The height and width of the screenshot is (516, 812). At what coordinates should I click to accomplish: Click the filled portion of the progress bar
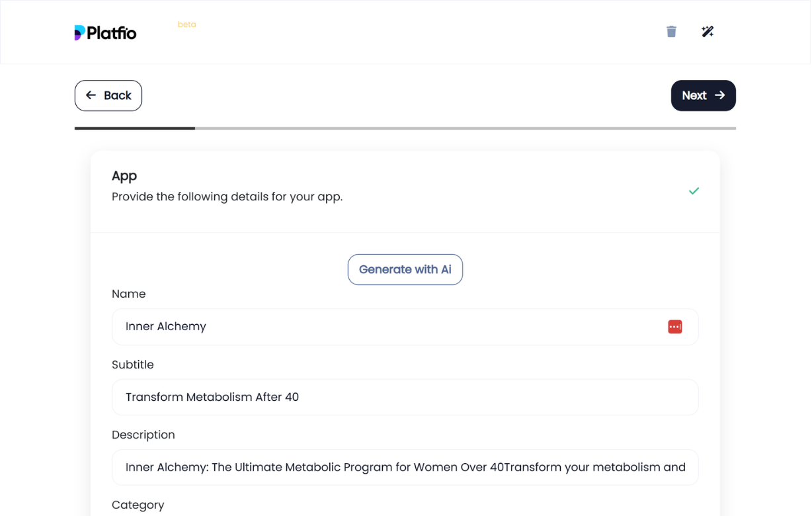click(x=132, y=128)
